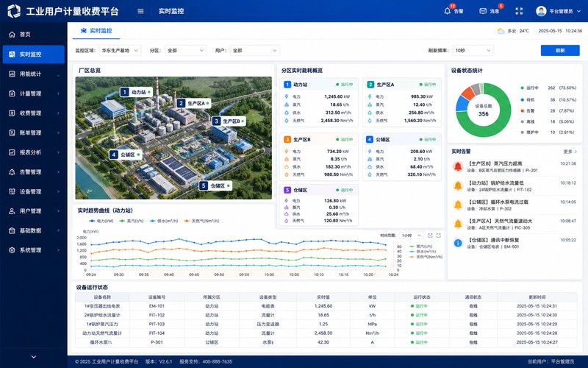Open the 平台管理员 account menu arrow
This screenshot has height=368, width=588.
pyautogui.click(x=579, y=11)
